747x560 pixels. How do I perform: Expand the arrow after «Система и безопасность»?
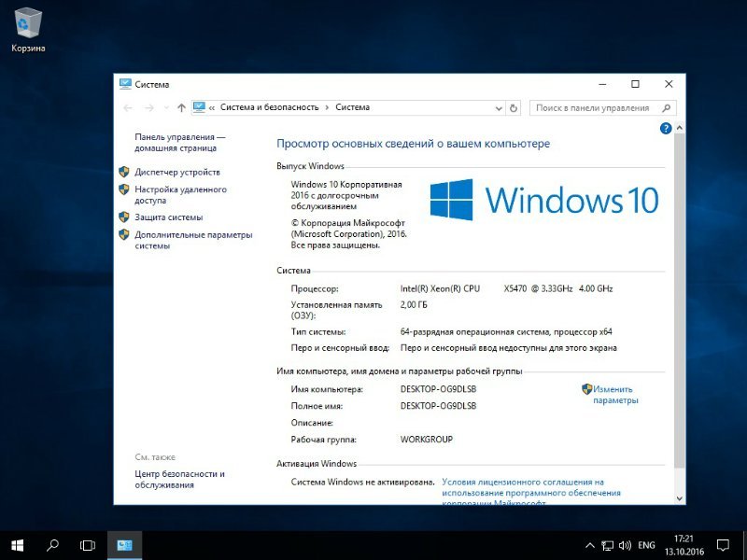327,107
